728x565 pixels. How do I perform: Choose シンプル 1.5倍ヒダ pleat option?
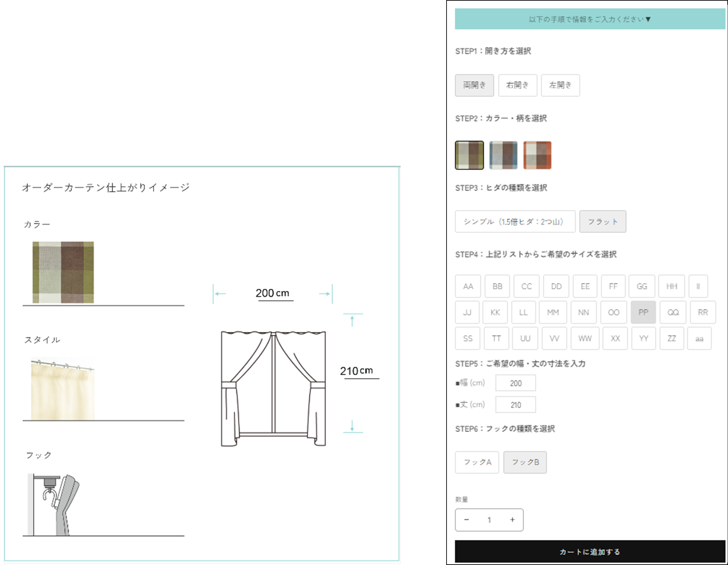click(x=515, y=221)
